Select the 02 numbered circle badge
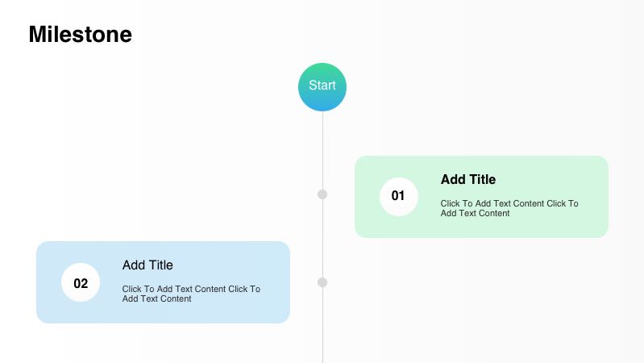 pyautogui.click(x=81, y=283)
